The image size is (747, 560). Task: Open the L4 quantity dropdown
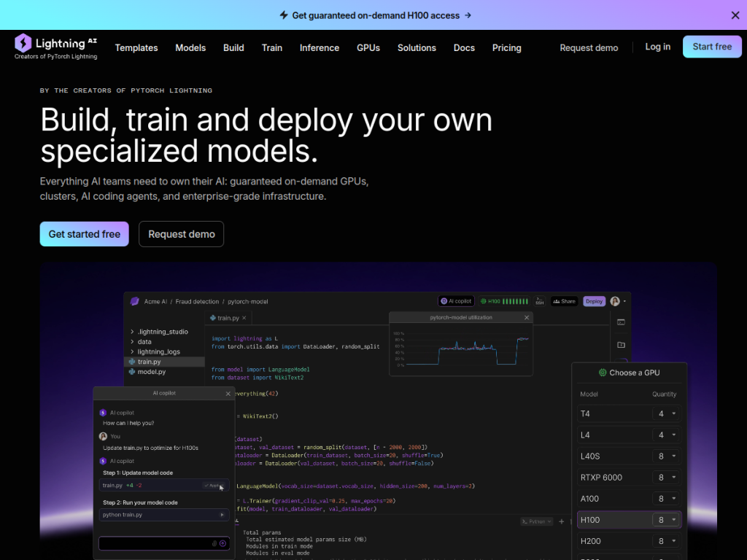point(666,435)
